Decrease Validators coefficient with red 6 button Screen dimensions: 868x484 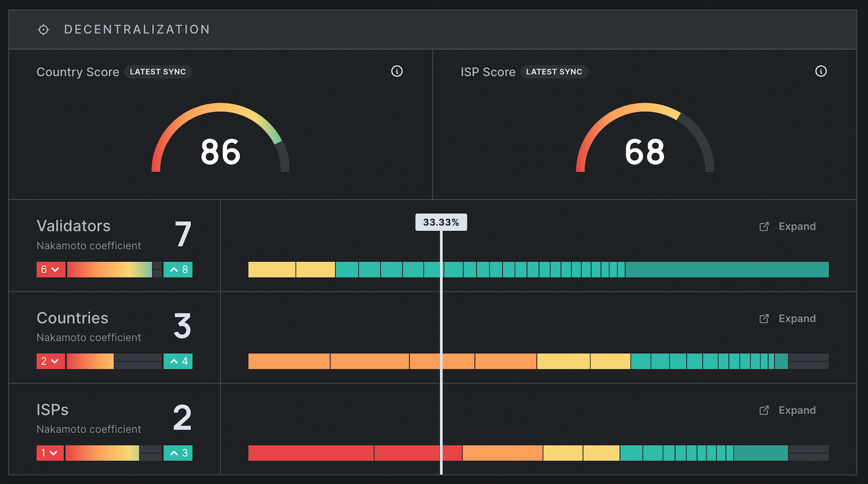(51, 269)
